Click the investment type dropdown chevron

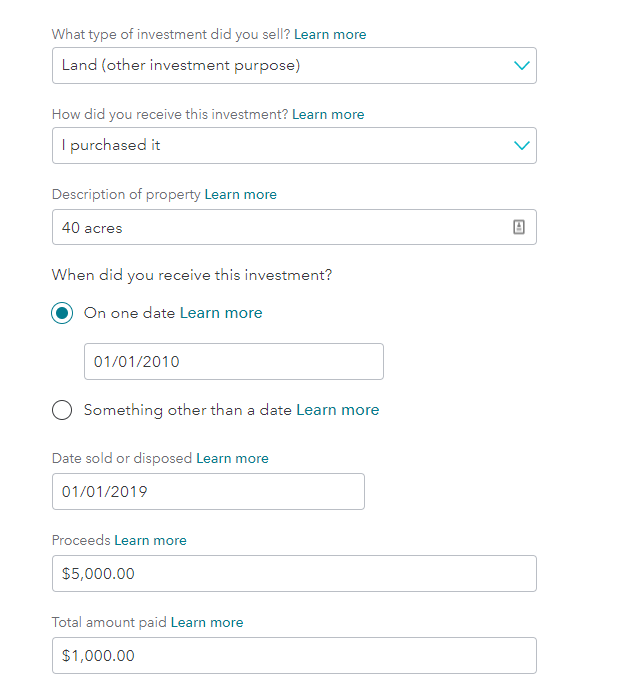(x=522, y=66)
